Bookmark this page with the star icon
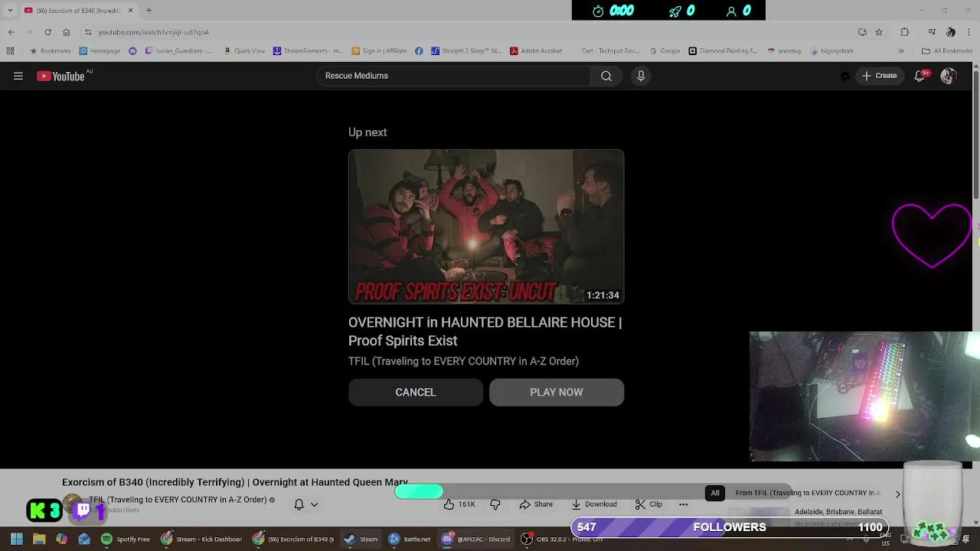The height and width of the screenshot is (551, 980). click(x=879, y=32)
